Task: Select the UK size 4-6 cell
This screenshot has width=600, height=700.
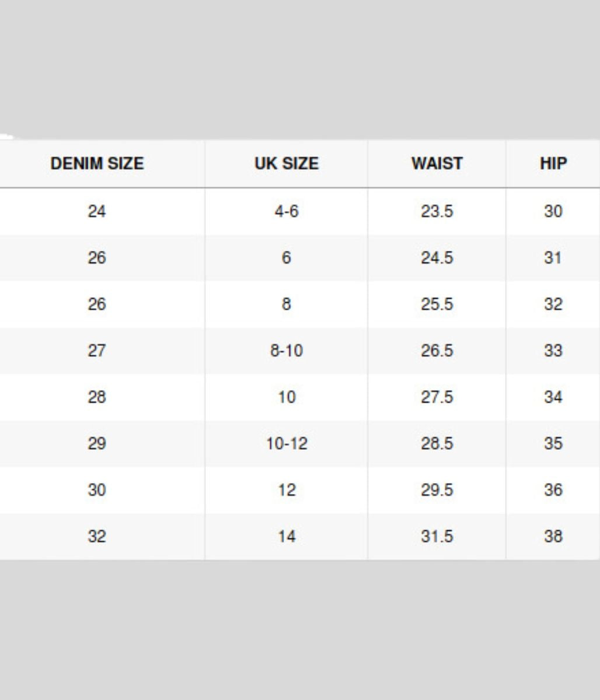Action: (287, 211)
